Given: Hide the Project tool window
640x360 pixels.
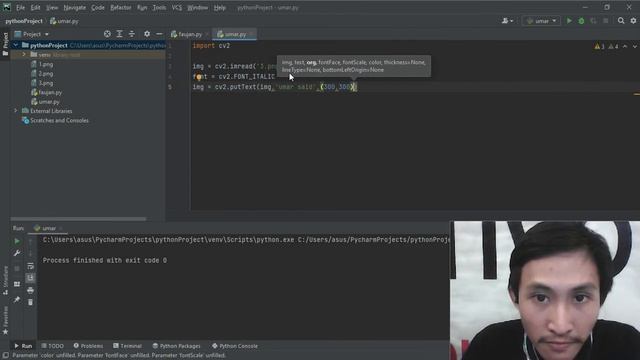Looking at the screenshot, I should pos(159,34).
